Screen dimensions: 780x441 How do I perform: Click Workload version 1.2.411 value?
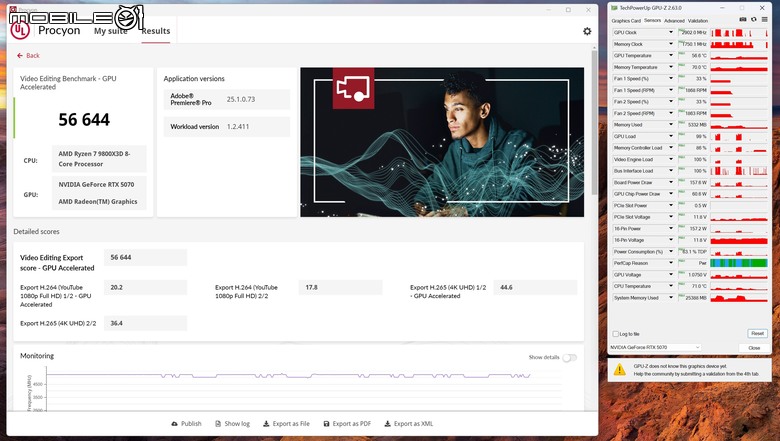tap(238, 127)
